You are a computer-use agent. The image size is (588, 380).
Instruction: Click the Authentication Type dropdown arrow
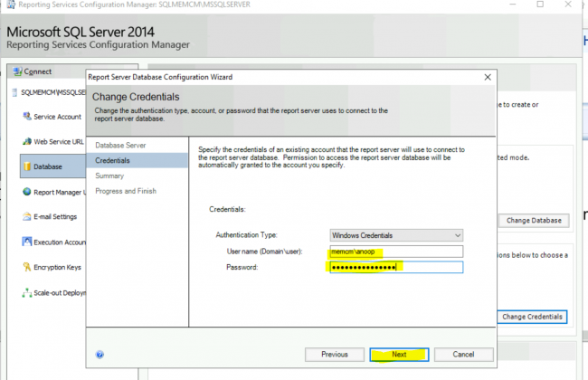pos(458,235)
